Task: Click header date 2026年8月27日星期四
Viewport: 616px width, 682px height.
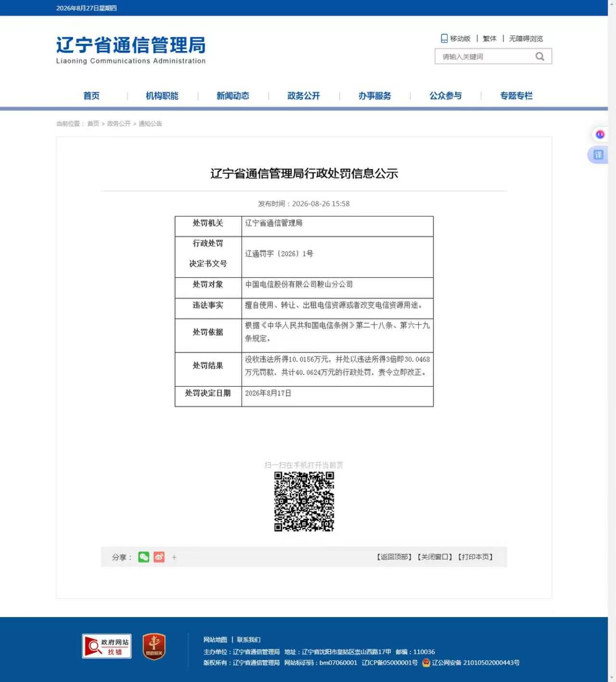Action: (87, 8)
